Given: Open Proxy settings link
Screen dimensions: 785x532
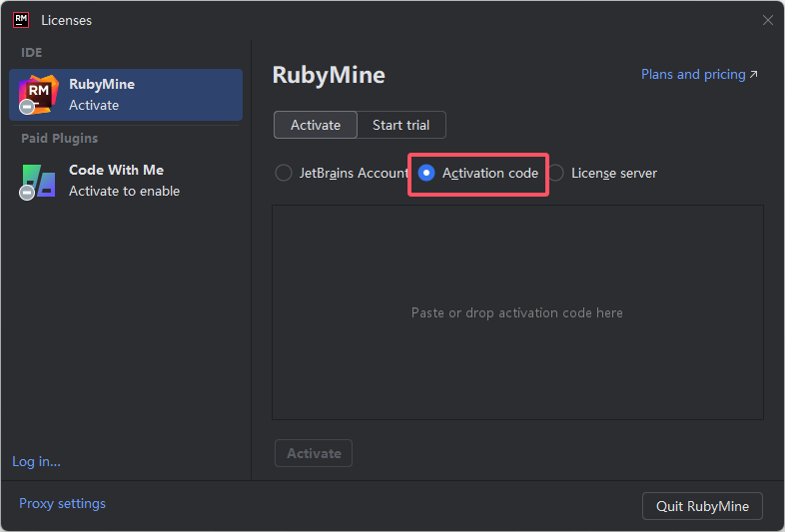Looking at the screenshot, I should (x=62, y=503).
